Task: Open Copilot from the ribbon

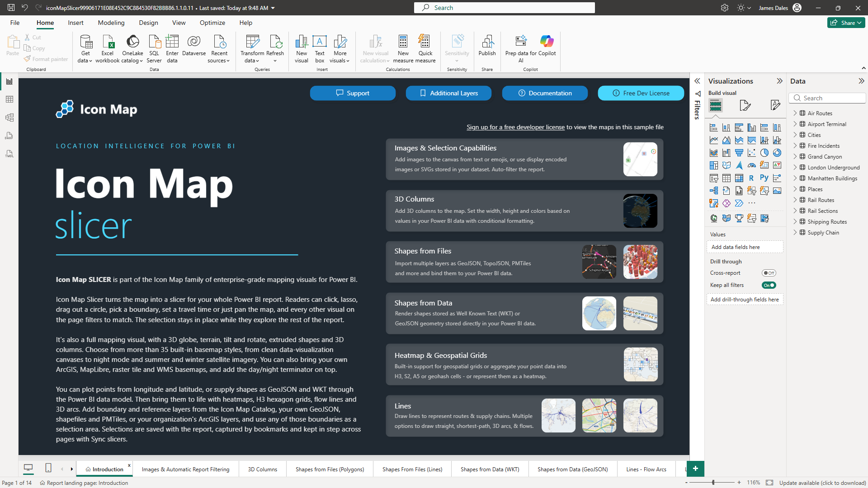Action: [x=547, y=46]
